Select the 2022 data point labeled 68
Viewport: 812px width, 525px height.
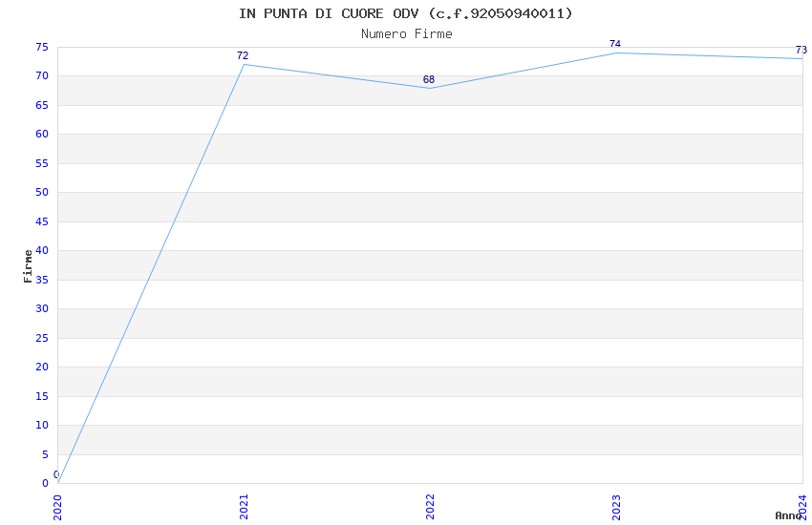coord(430,88)
